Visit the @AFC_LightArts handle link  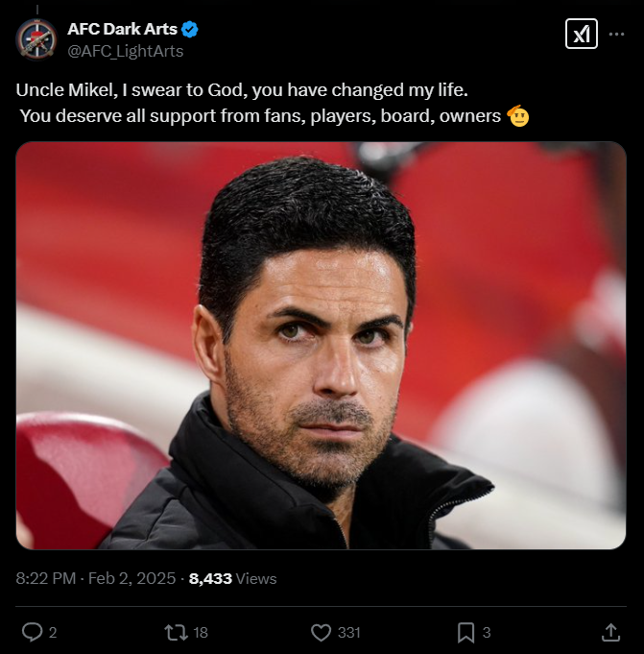click(125, 49)
